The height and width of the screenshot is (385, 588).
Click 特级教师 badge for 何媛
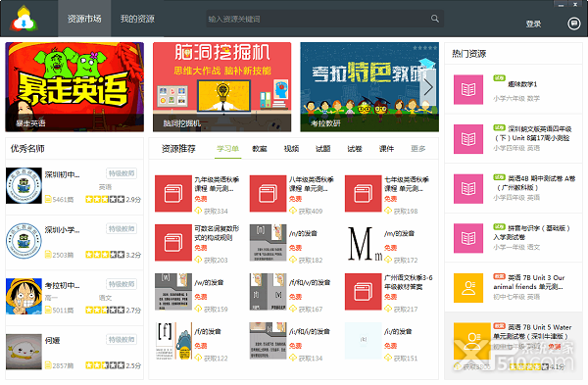click(x=122, y=340)
